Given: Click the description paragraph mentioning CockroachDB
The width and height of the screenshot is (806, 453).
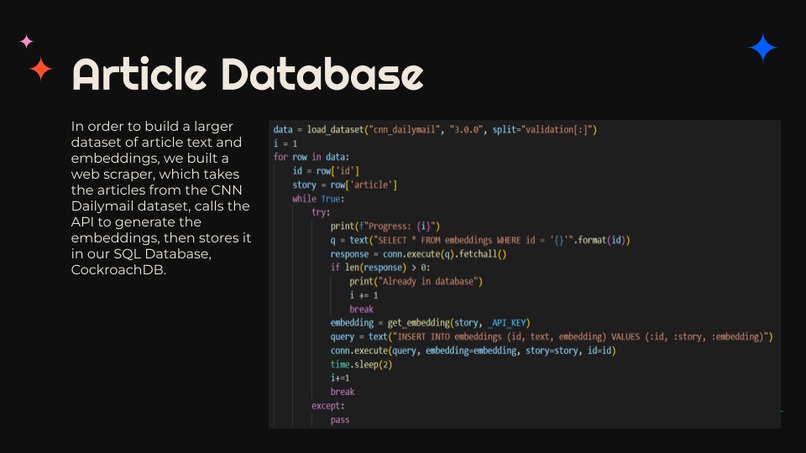Looking at the screenshot, I should click(161, 198).
